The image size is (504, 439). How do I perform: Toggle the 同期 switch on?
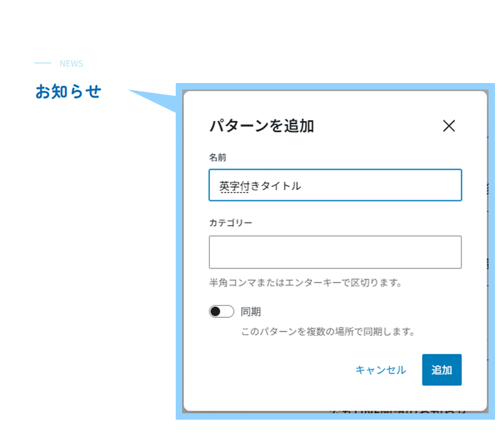point(221,312)
